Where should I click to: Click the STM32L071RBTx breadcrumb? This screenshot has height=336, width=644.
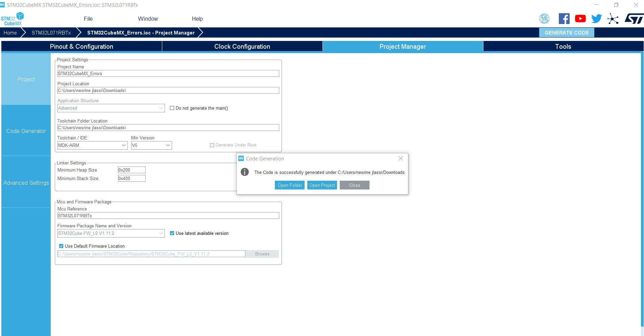[x=51, y=32]
